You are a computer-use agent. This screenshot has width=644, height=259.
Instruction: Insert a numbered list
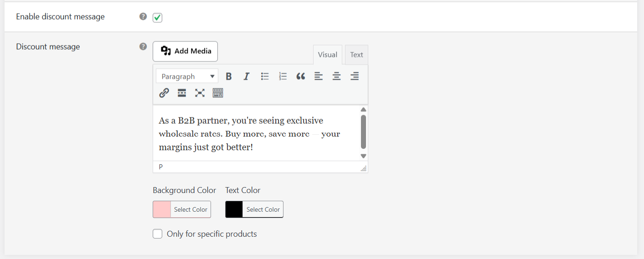pyautogui.click(x=283, y=76)
